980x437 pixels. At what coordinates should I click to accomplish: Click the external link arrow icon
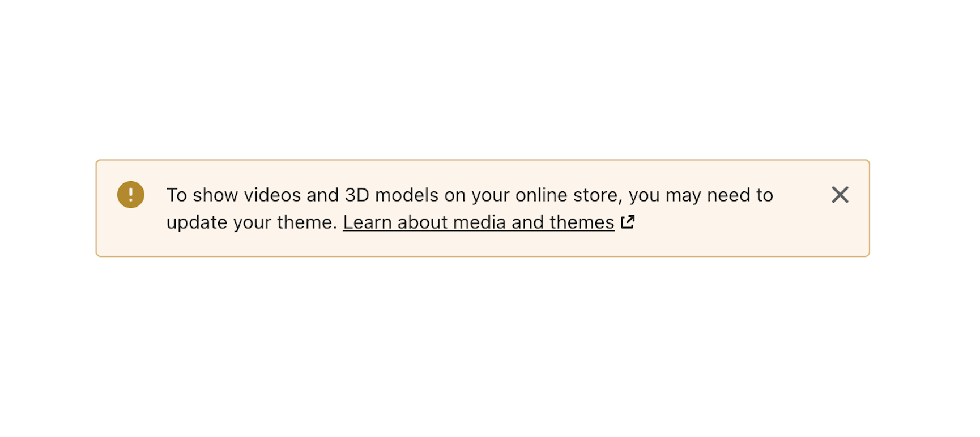[x=628, y=222]
